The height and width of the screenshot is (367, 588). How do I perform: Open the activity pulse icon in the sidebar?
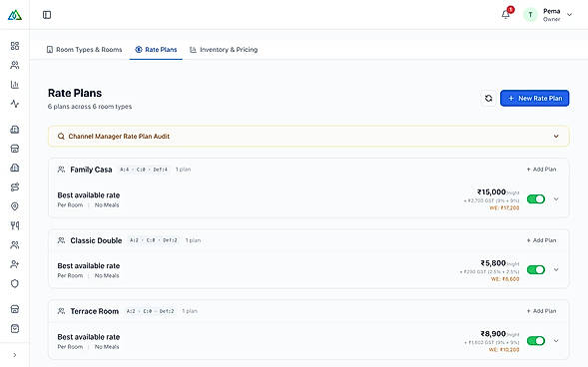pyautogui.click(x=15, y=104)
